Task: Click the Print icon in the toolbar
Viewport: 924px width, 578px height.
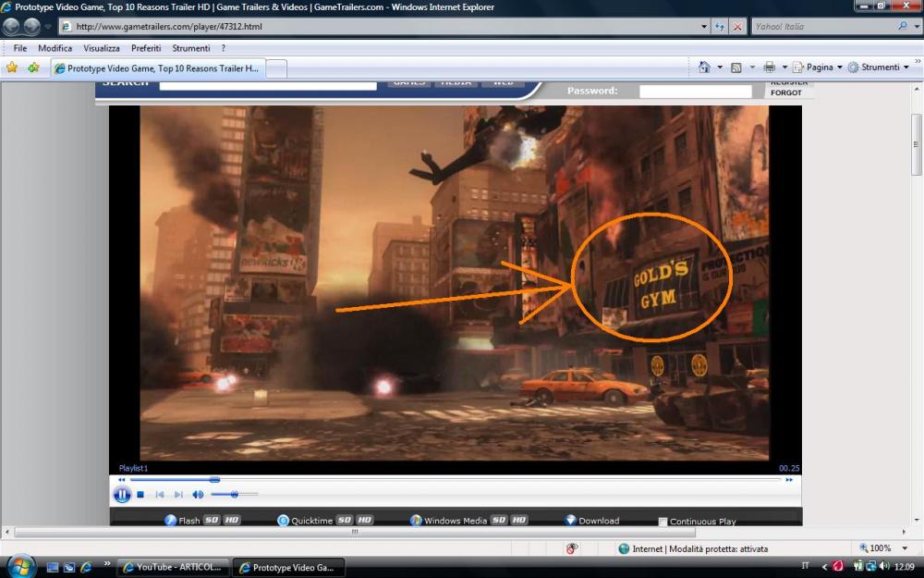Action: [x=768, y=68]
